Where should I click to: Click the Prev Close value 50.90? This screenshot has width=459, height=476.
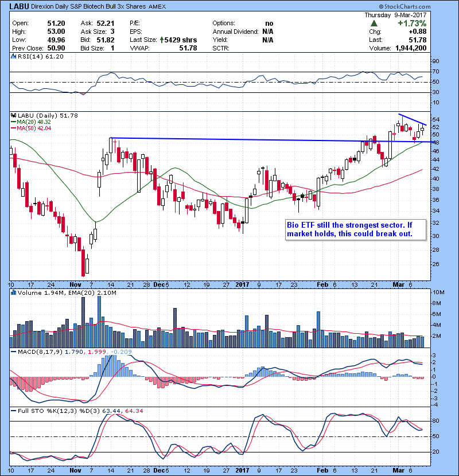(56, 48)
